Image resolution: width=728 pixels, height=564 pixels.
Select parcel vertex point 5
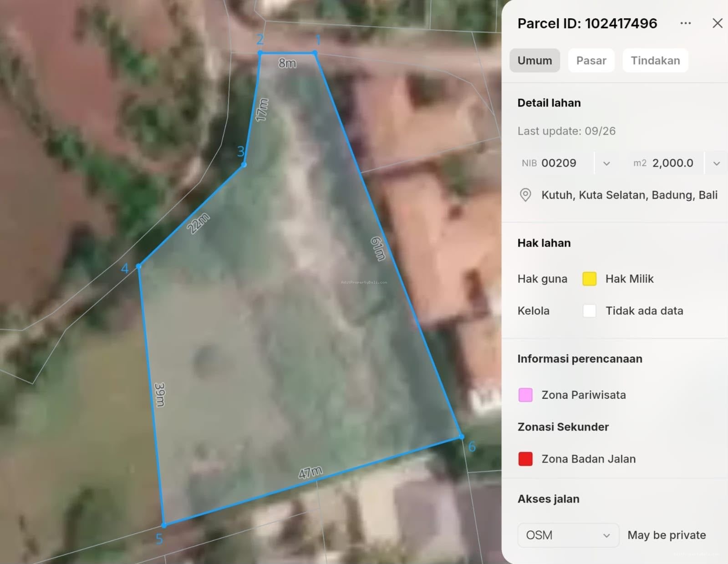pyautogui.click(x=164, y=525)
